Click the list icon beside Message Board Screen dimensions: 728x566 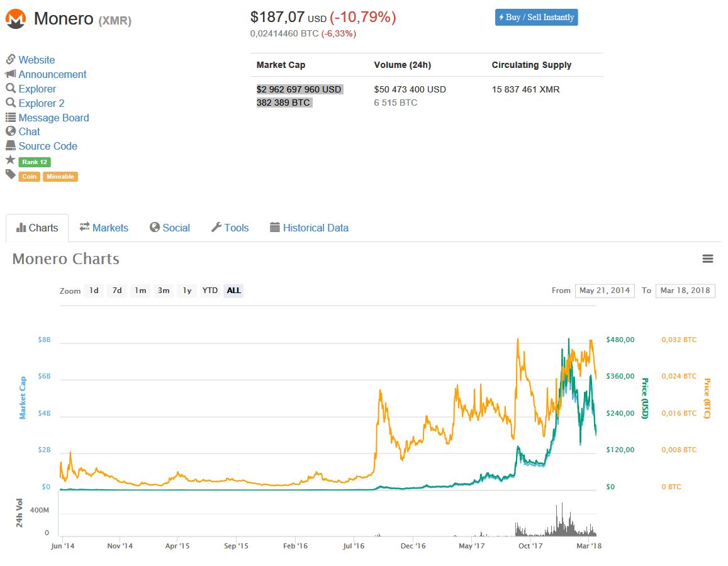pos(11,118)
